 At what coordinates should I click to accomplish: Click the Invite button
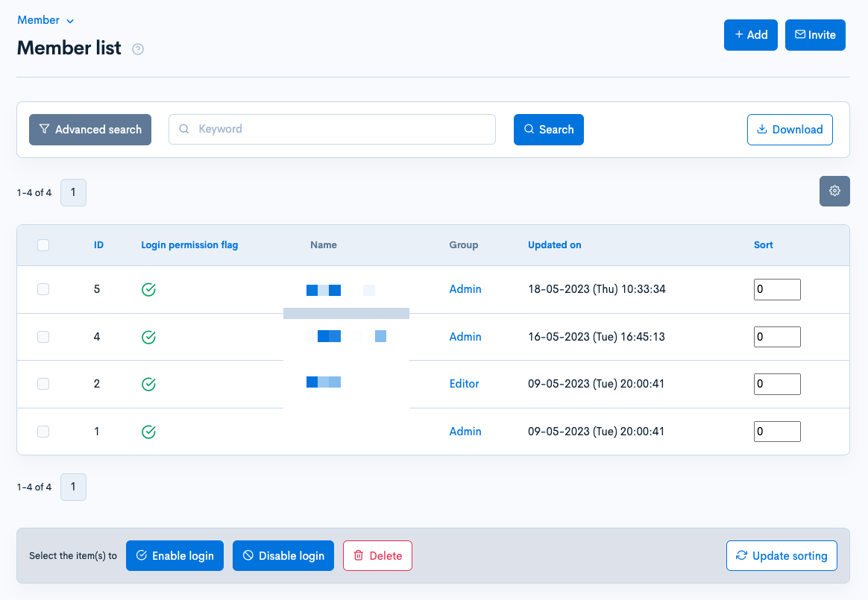[x=815, y=35]
